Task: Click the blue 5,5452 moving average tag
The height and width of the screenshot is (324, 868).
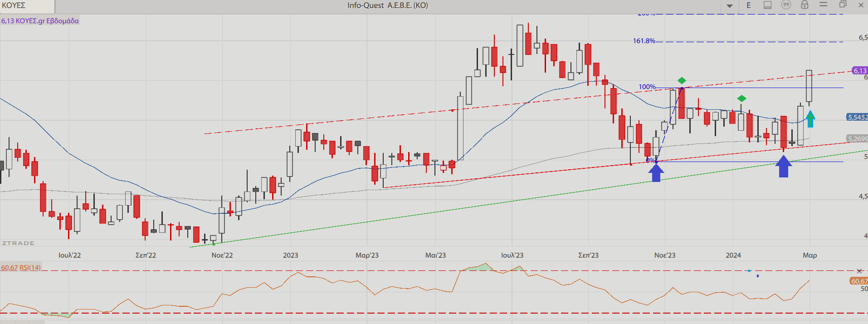Action: (x=857, y=117)
